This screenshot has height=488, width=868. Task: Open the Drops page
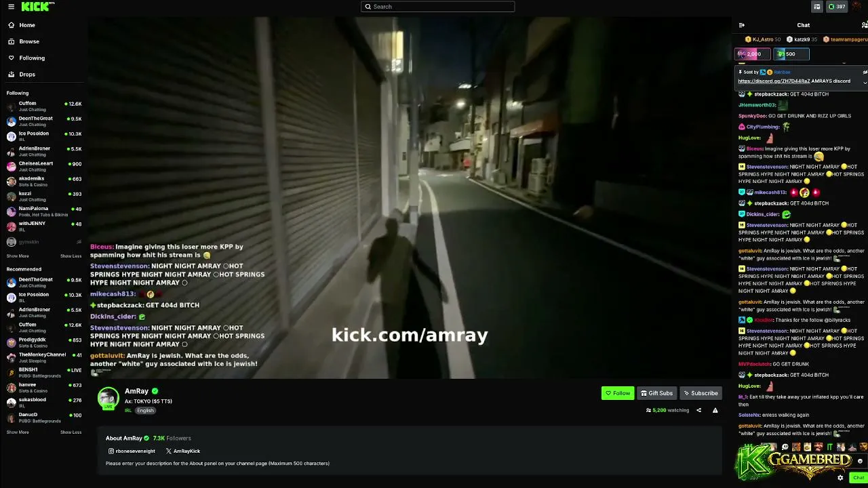pos(27,74)
